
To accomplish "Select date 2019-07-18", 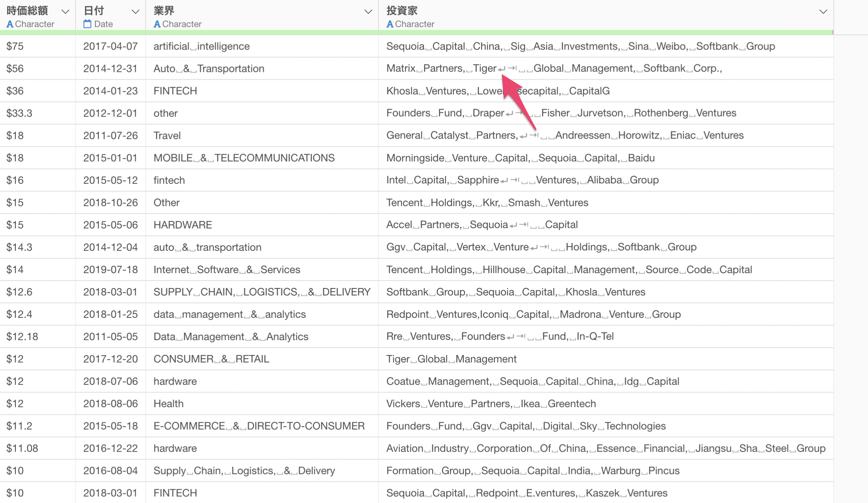I will 110,270.
